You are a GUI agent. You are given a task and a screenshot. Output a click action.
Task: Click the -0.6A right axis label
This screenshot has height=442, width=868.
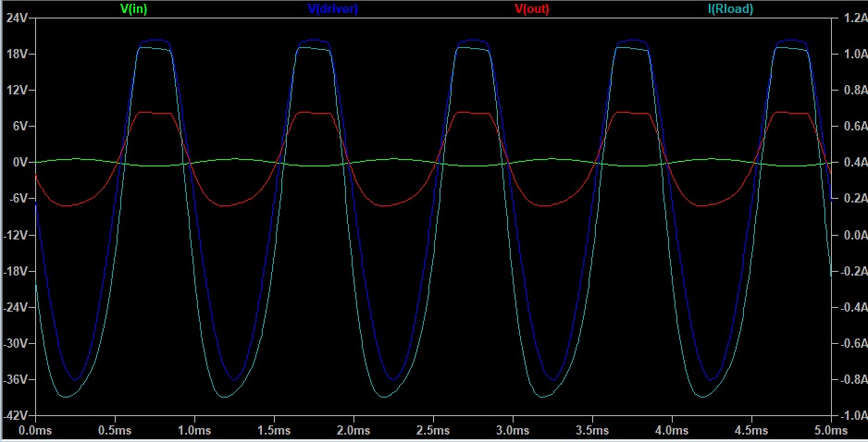click(x=853, y=344)
